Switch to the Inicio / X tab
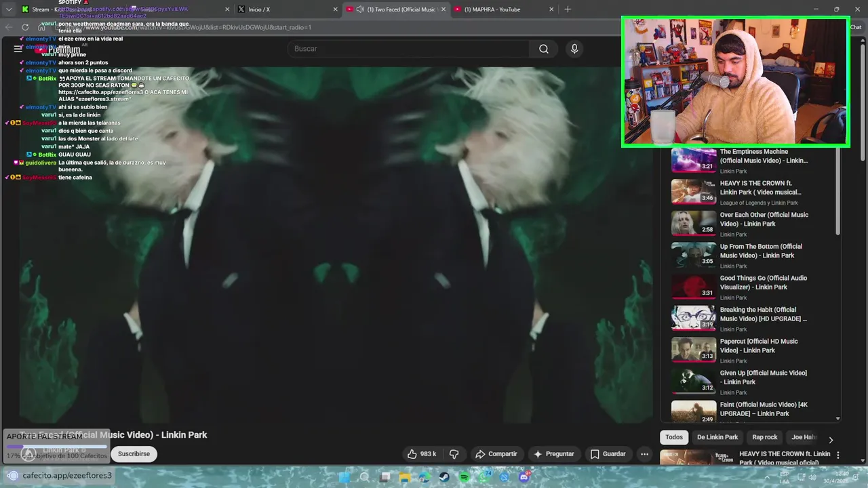The width and height of the screenshot is (868, 488). tap(287, 9)
